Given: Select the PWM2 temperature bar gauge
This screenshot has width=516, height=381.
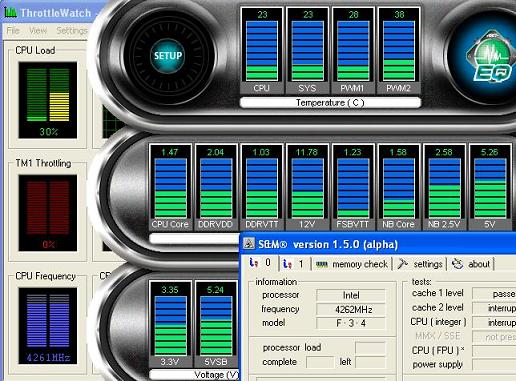Looking at the screenshot, I should (399, 51).
